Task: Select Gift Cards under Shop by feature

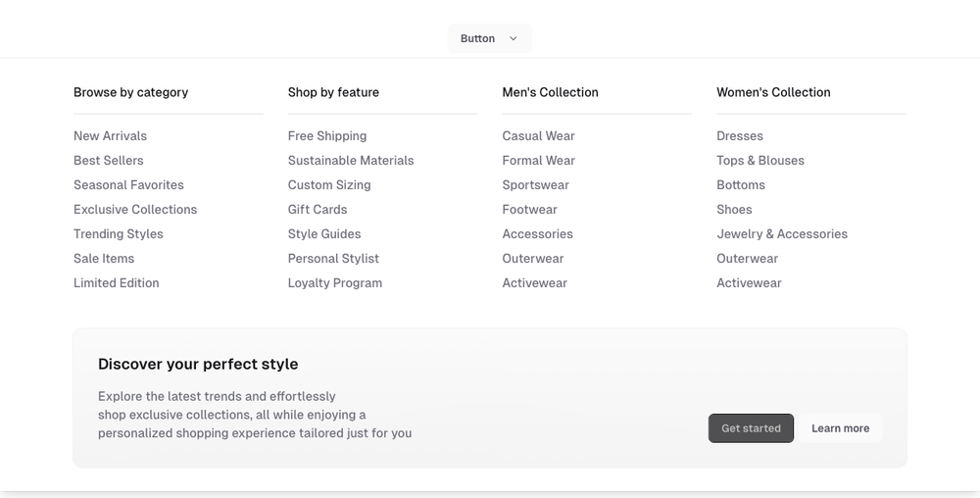Action: [318, 210]
